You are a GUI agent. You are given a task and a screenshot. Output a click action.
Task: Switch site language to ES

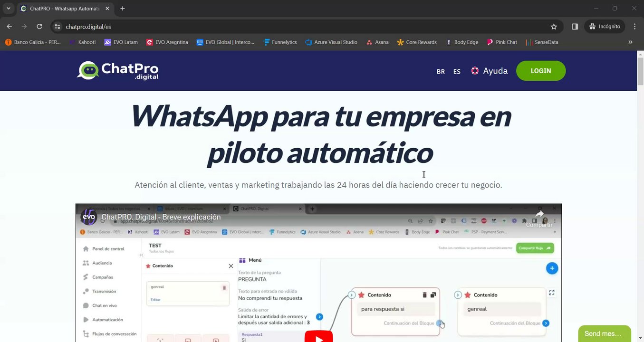pos(457,72)
